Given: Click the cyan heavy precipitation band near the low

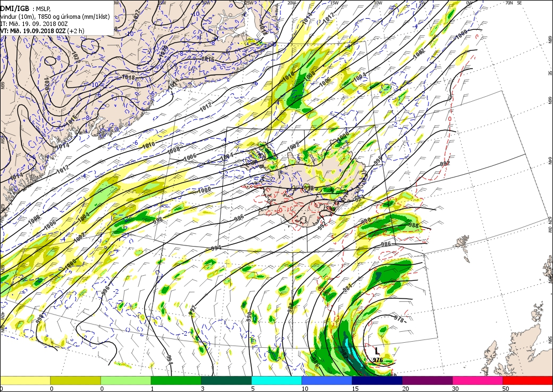Looking at the screenshot, I should click(x=353, y=353).
